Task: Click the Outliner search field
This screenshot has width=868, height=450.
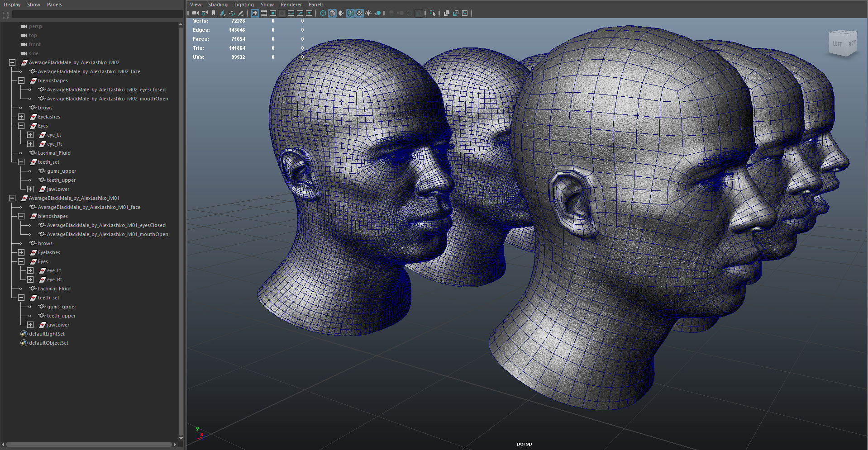Action: tap(97, 14)
